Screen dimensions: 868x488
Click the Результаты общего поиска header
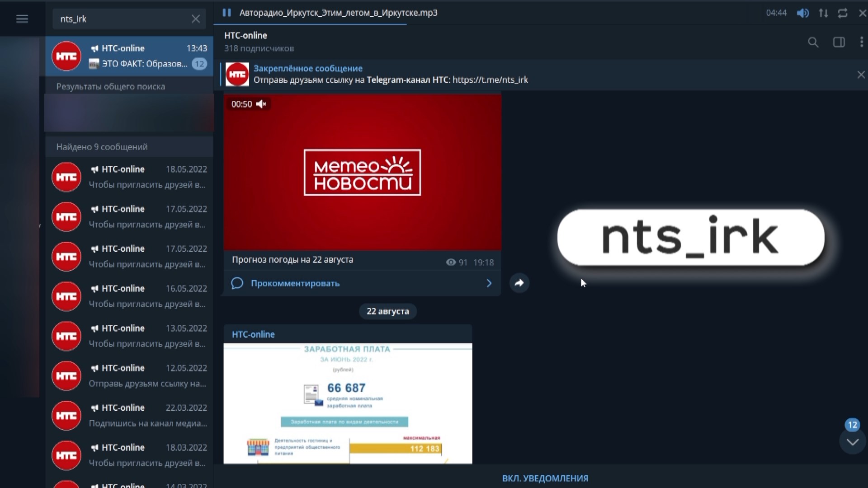pyautogui.click(x=111, y=86)
